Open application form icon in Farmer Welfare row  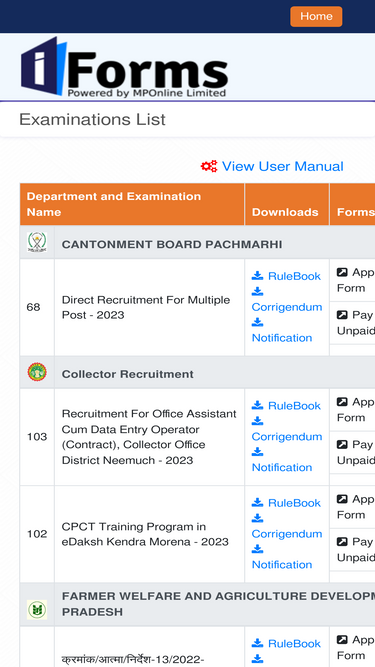coord(342,640)
